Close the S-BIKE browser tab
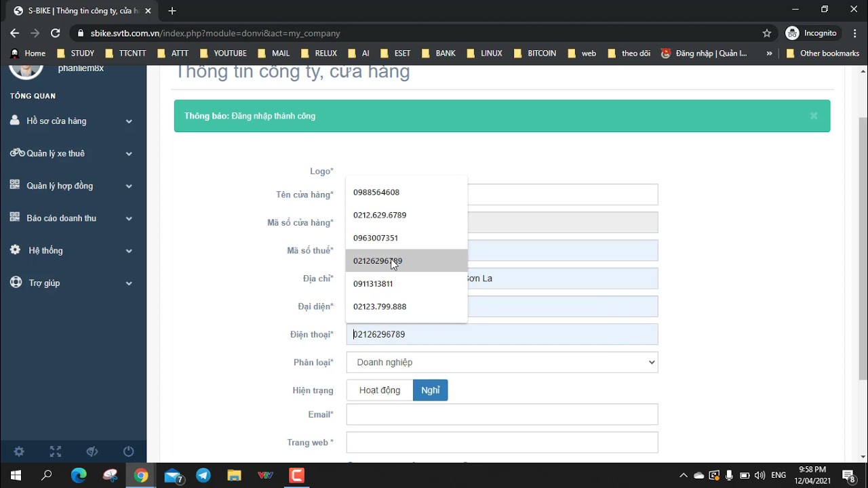Screen dimensions: 868x488 point(148,11)
